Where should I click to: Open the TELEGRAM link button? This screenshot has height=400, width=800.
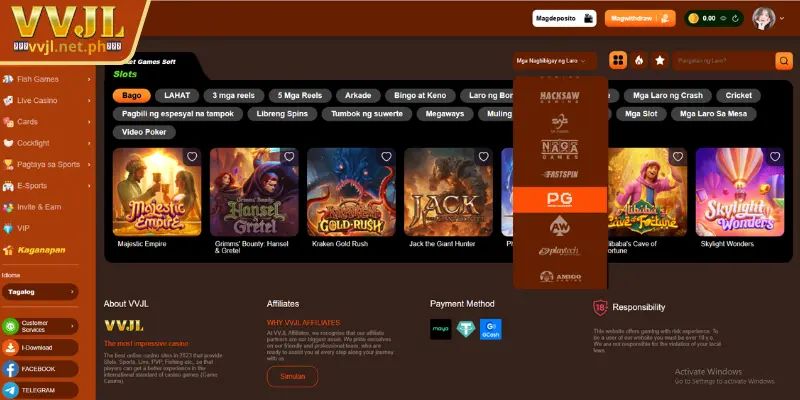[40, 390]
